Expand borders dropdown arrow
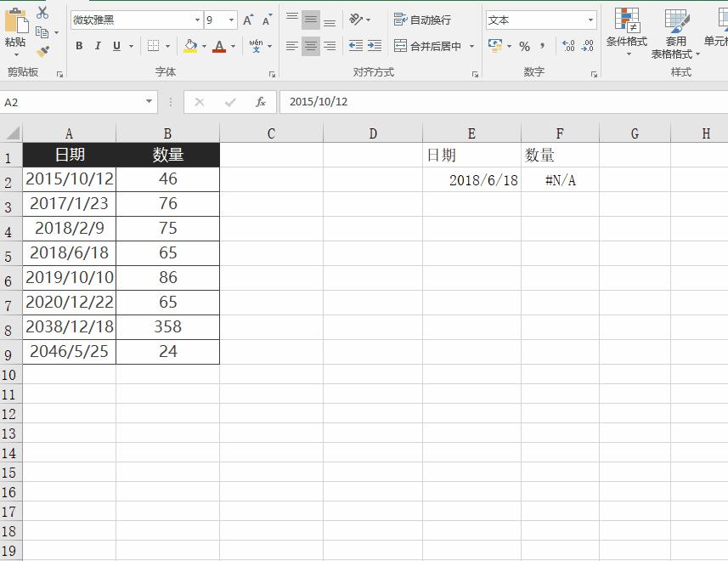 pos(167,46)
